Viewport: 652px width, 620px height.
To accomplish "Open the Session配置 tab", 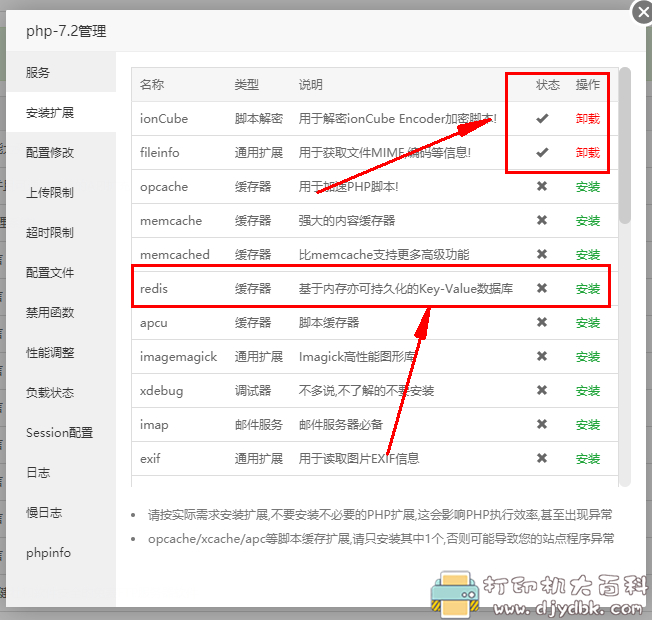I will (x=61, y=432).
